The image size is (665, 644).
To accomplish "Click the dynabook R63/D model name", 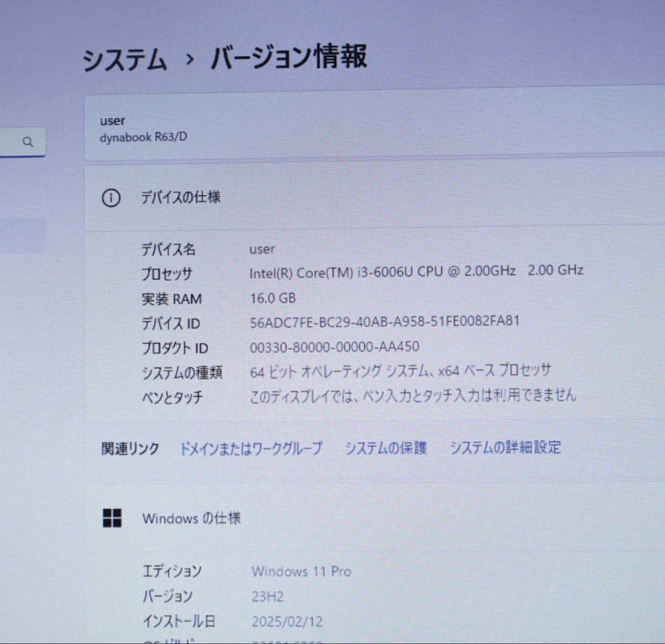I will tap(143, 137).
